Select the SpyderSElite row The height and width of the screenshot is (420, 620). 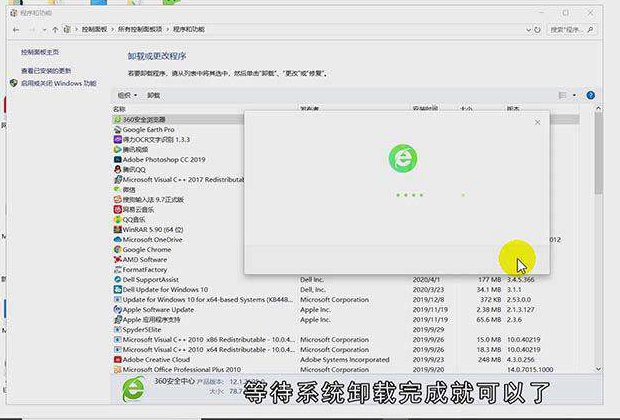346,329
